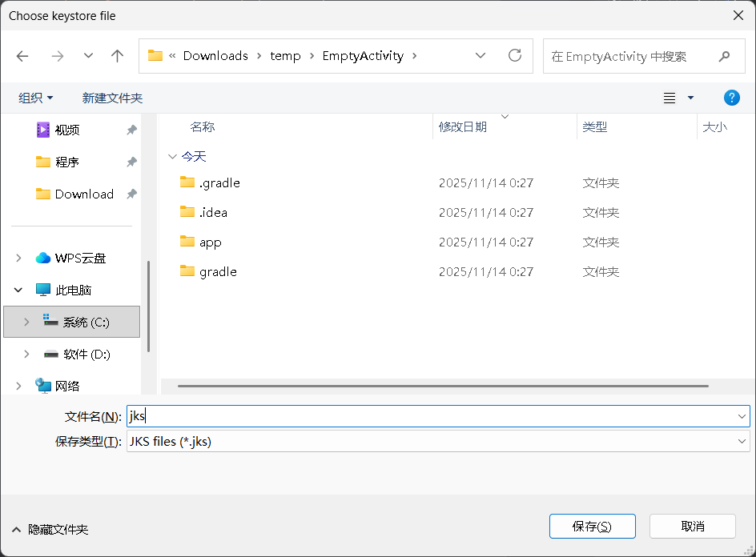
Task: Open Help via the question mark icon
Action: click(731, 98)
